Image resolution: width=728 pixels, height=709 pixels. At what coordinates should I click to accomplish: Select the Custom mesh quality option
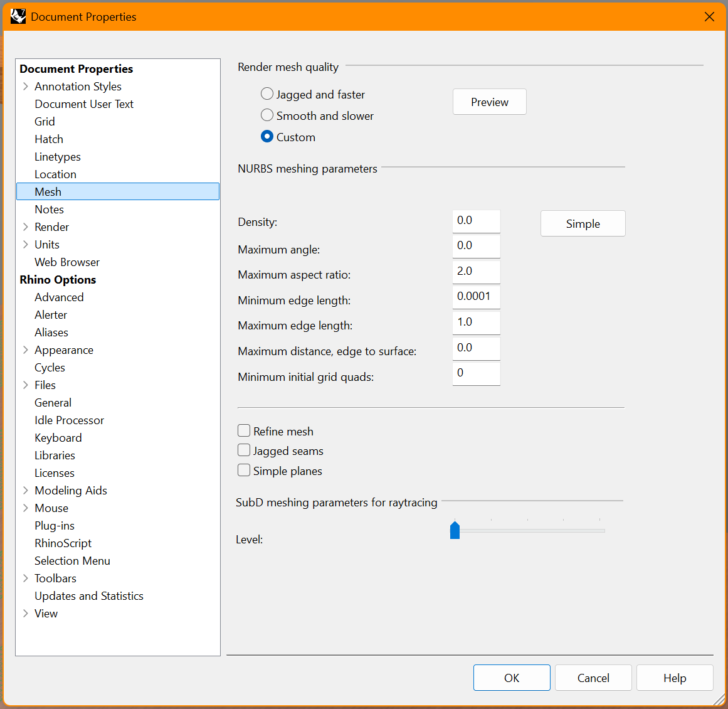[267, 136]
